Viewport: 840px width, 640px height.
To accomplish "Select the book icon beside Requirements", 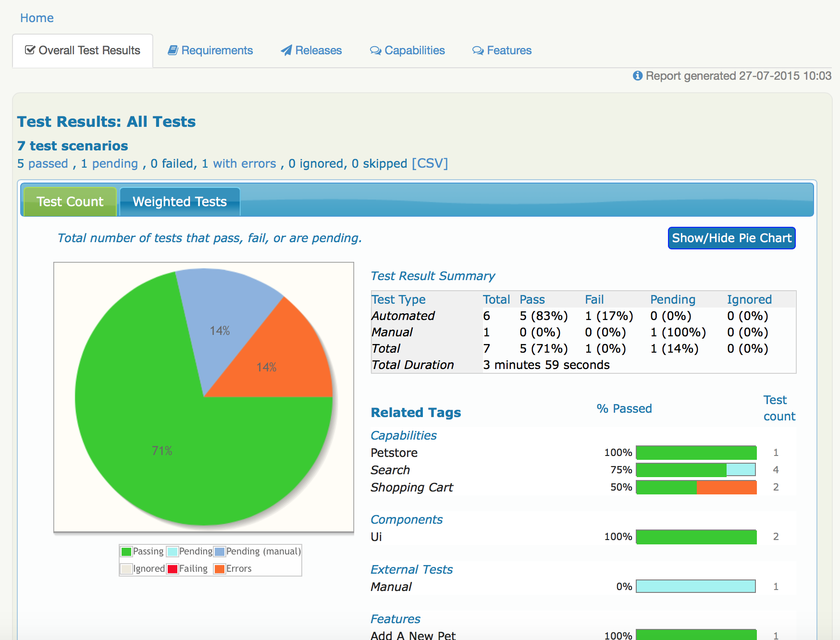I will 173,50.
